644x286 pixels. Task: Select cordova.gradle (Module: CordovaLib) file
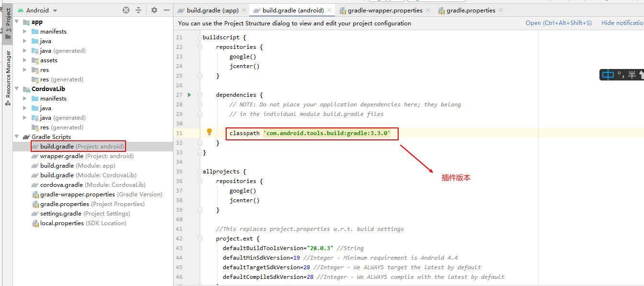click(x=89, y=185)
